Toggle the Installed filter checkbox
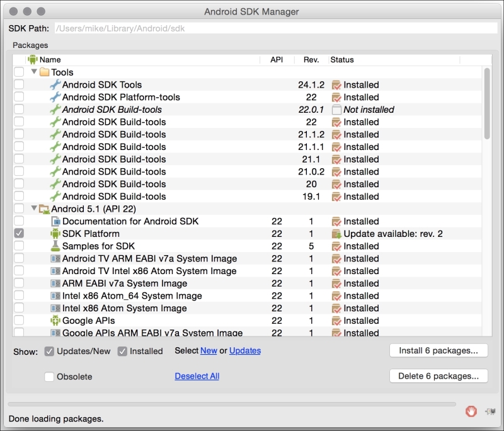This screenshot has height=431, width=504. (122, 352)
